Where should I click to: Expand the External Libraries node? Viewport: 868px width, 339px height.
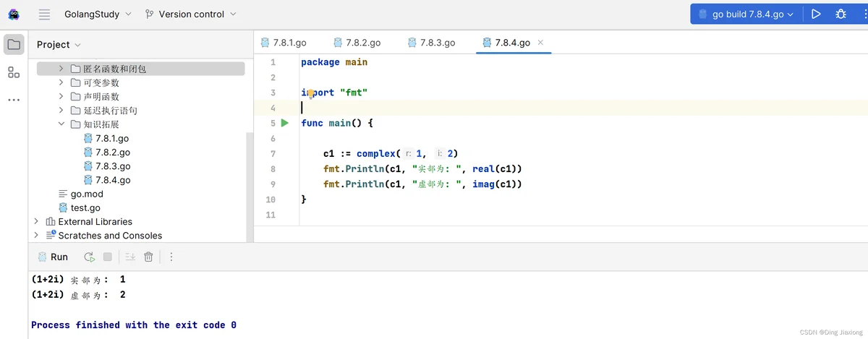(36, 221)
